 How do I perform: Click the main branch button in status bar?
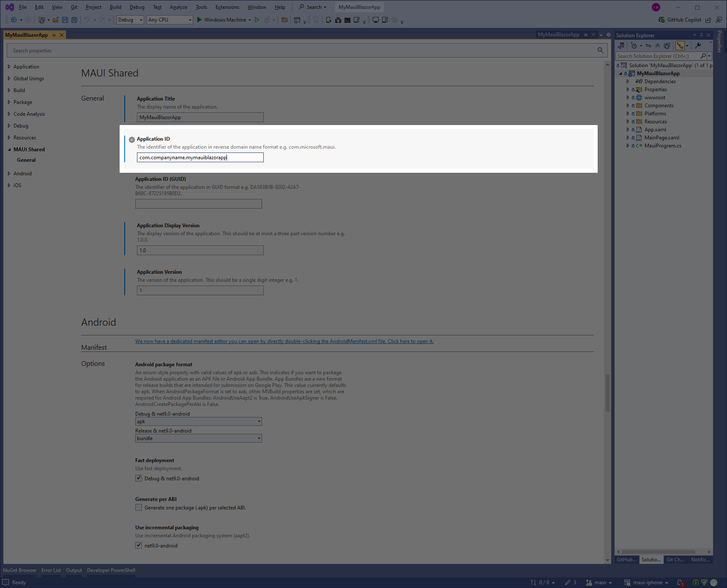click(x=599, y=583)
